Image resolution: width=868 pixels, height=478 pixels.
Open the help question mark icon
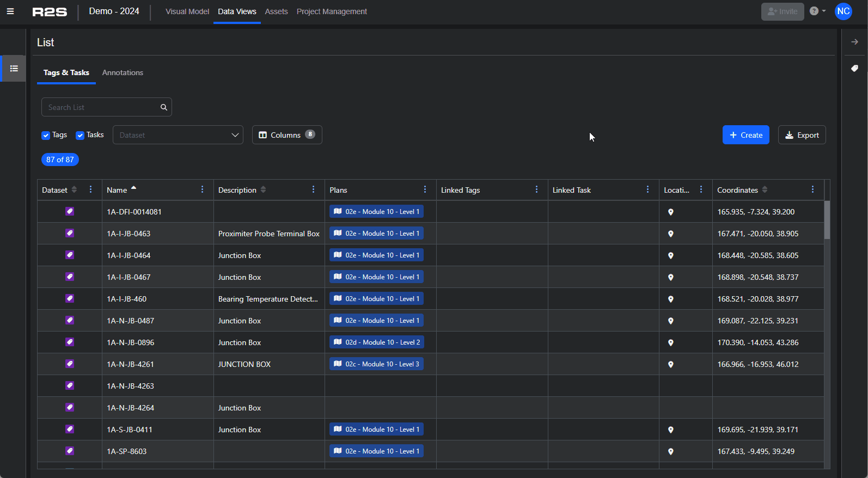[x=814, y=11]
